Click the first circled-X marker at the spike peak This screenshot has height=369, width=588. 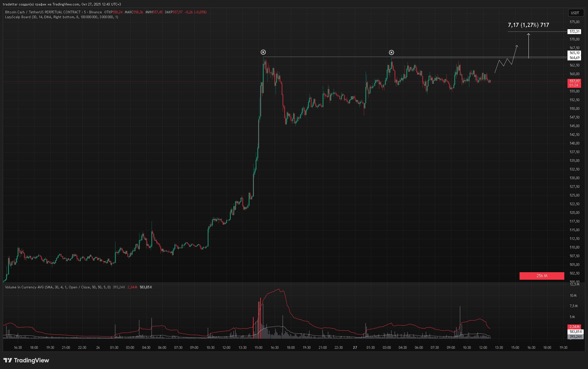coord(263,52)
